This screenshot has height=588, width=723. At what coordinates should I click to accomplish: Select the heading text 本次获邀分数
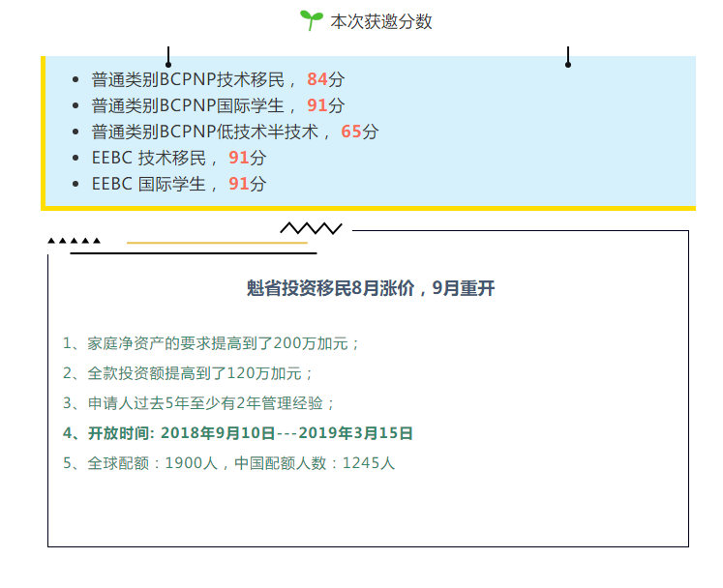point(381,21)
